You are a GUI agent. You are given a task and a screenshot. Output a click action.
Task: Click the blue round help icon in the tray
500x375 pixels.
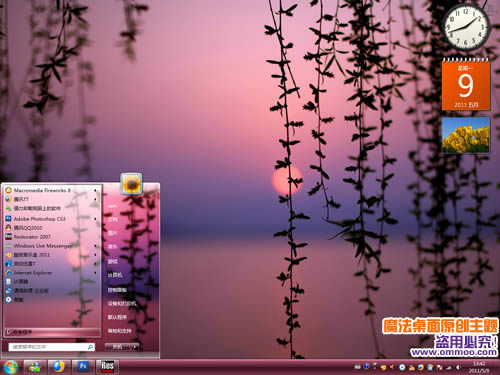click(x=367, y=367)
